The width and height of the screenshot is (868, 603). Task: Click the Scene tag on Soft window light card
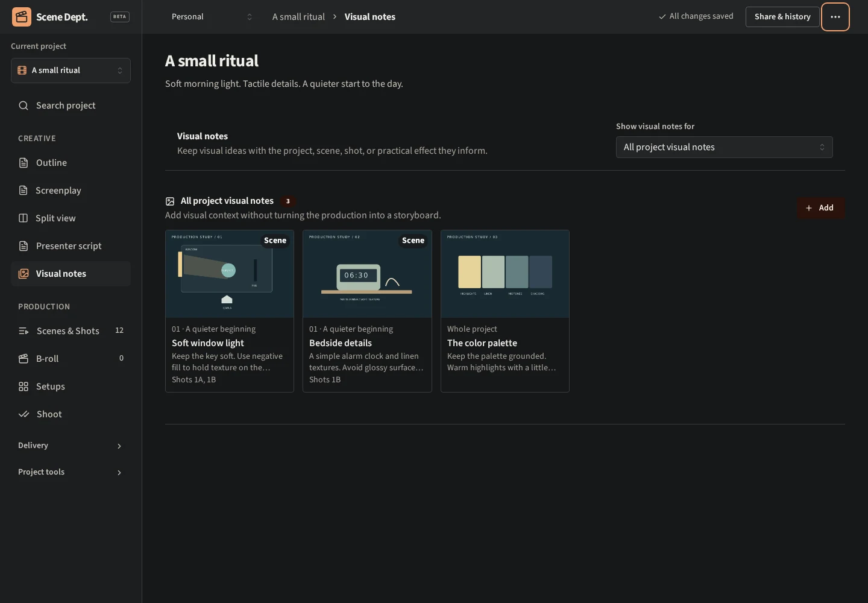275,241
